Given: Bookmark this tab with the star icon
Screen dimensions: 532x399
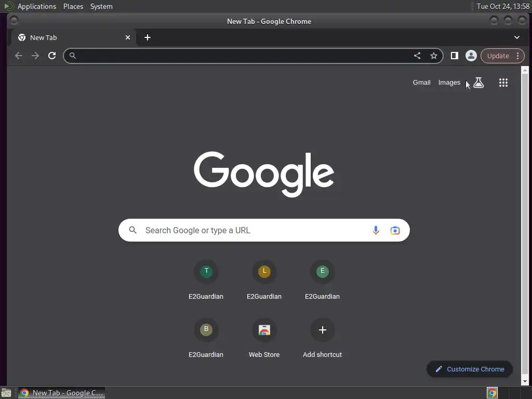Looking at the screenshot, I should 434,56.
